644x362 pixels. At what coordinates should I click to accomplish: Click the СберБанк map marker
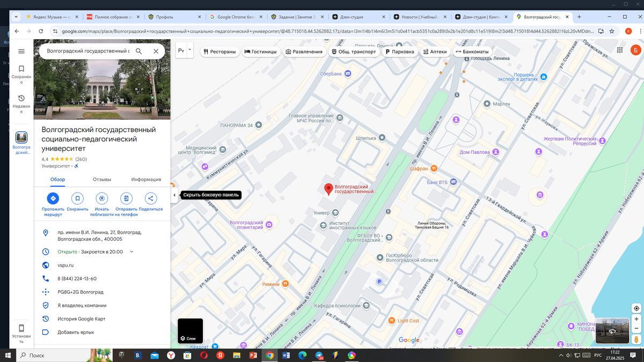[x=348, y=73]
